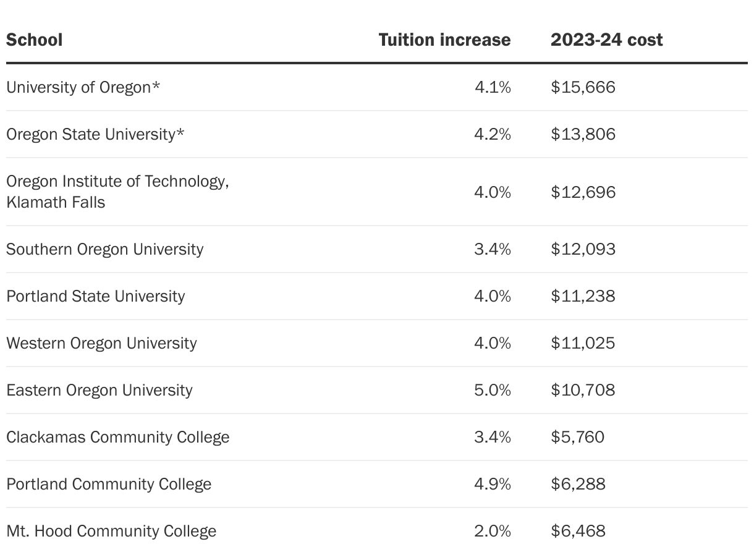Click the 4.9% tuition increase value
The height and width of the screenshot is (560, 754).
pyautogui.click(x=493, y=484)
